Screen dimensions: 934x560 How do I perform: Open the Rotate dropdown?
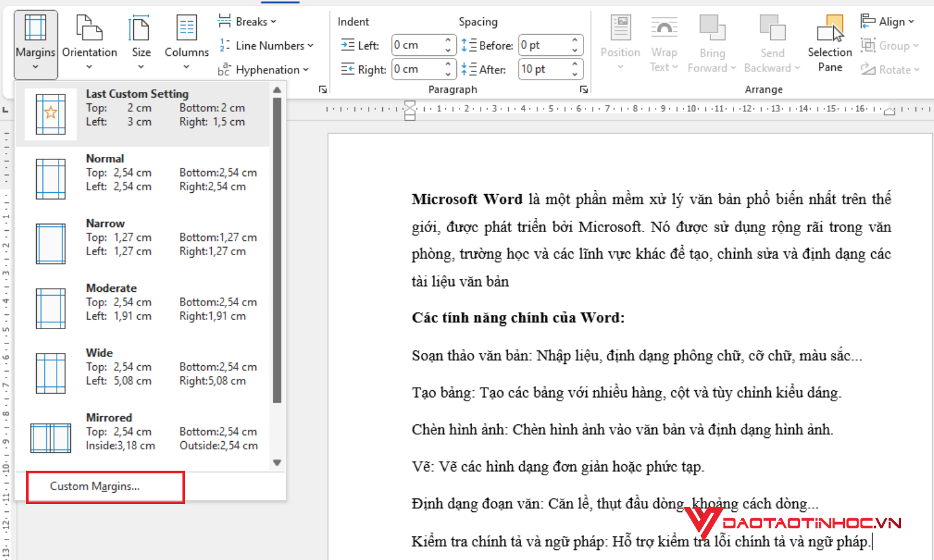coord(890,70)
